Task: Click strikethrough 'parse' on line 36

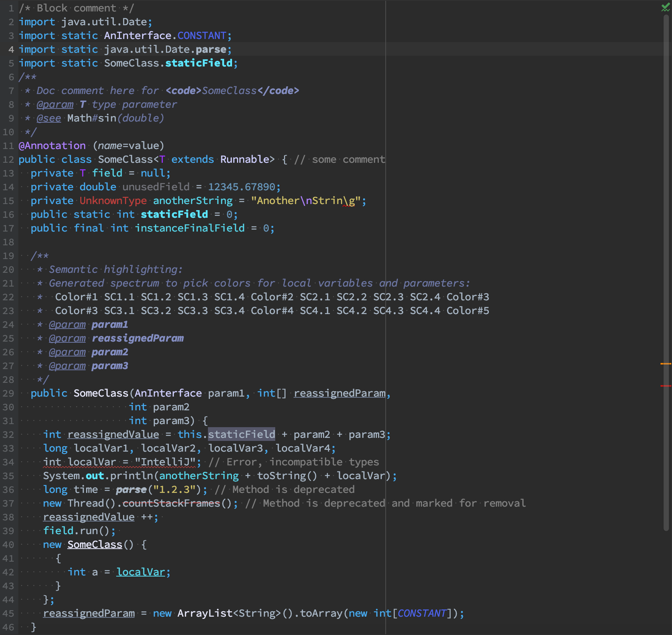Action: pyautogui.click(x=131, y=490)
